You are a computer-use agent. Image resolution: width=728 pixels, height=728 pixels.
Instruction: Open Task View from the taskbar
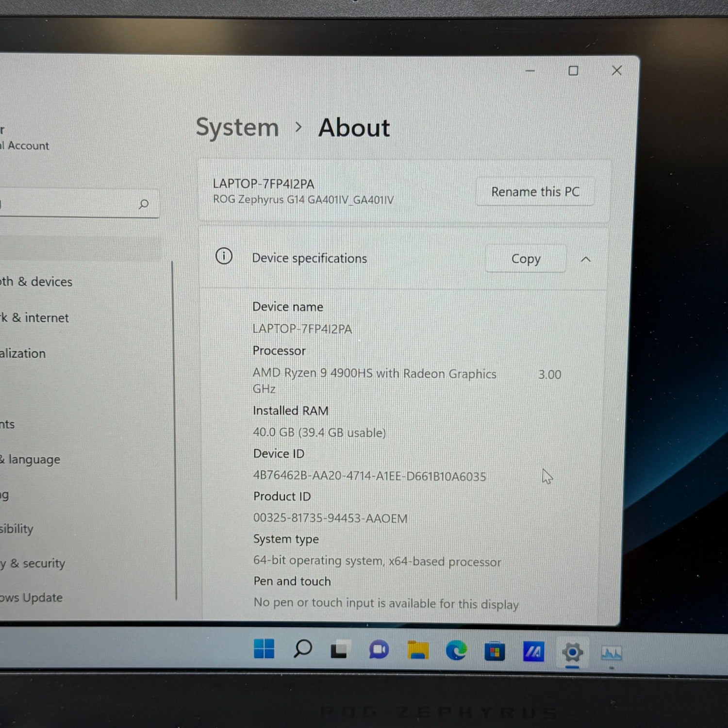[339, 650]
